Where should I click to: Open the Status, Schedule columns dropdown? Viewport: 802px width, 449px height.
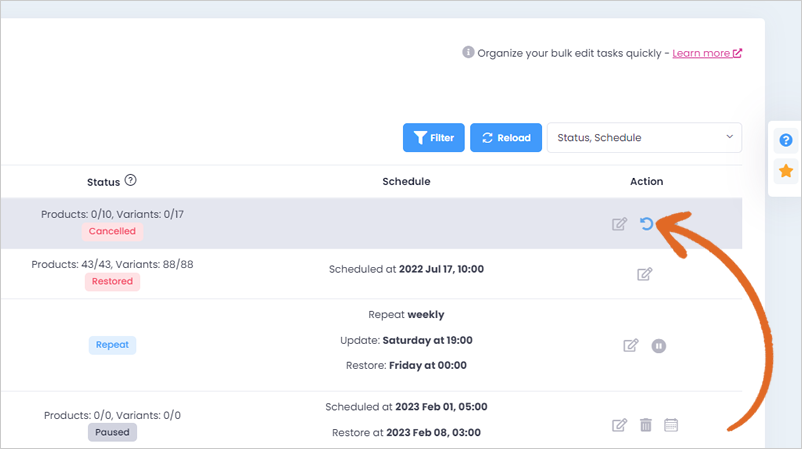click(x=644, y=138)
